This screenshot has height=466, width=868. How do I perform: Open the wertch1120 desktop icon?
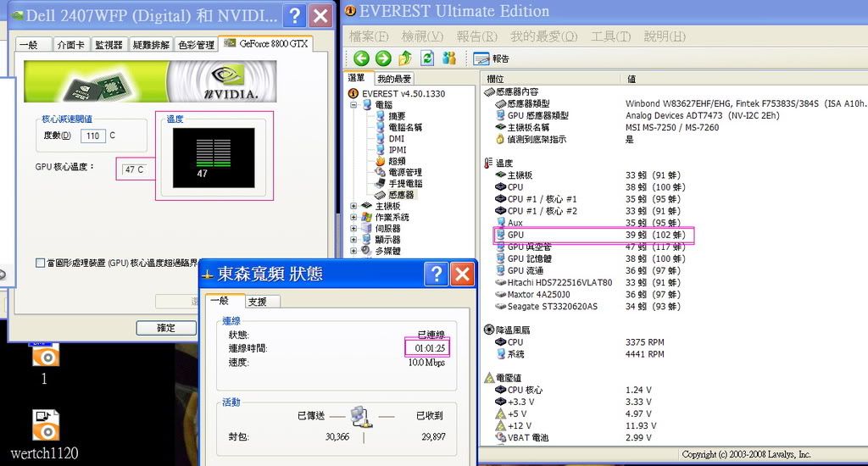[44, 435]
